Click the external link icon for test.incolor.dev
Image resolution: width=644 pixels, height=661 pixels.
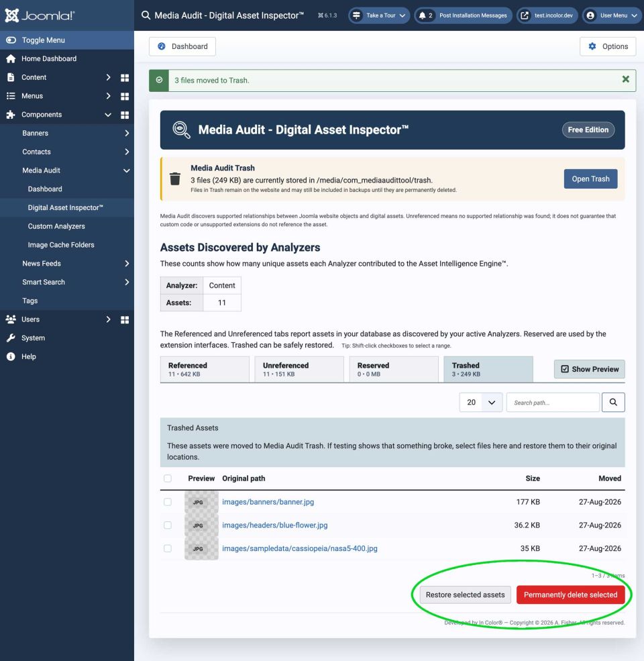tap(525, 15)
